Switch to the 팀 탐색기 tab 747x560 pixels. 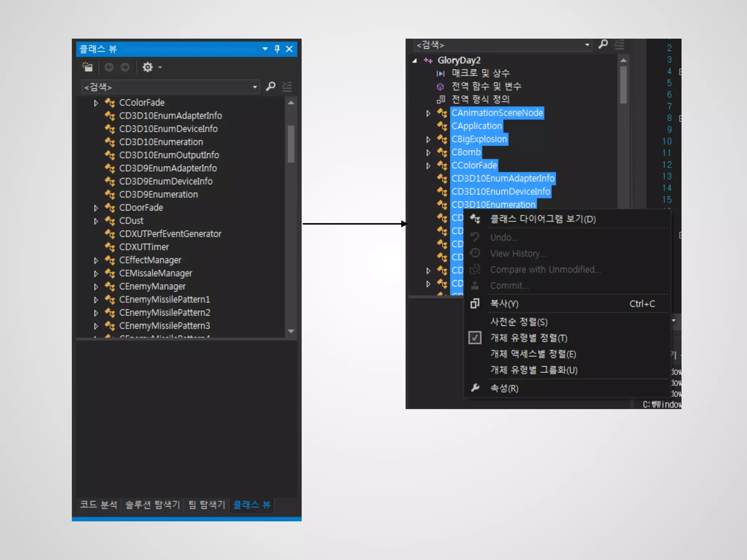click(x=206, y=505)
